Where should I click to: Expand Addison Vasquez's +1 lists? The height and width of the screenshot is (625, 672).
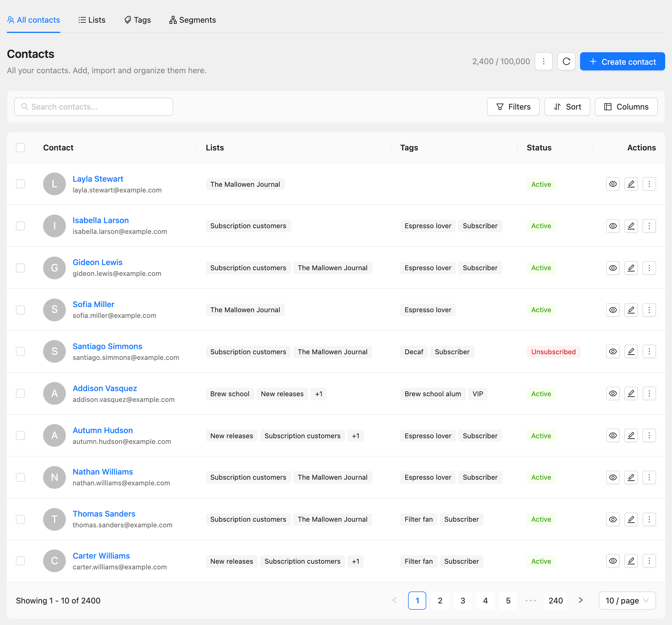[318, 394]
